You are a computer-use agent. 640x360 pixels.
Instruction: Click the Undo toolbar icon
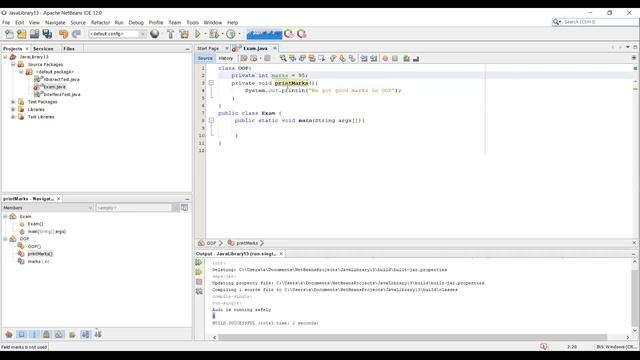(x=63, y=34)
